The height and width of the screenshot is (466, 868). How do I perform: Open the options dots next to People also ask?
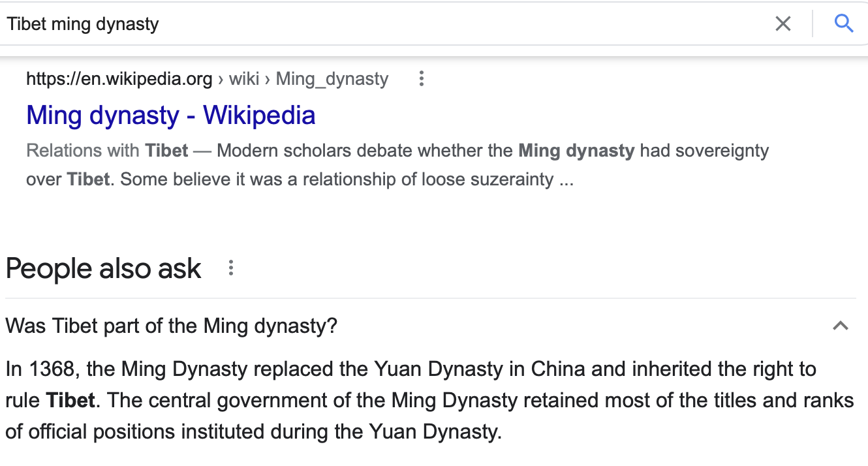point(230,268)
